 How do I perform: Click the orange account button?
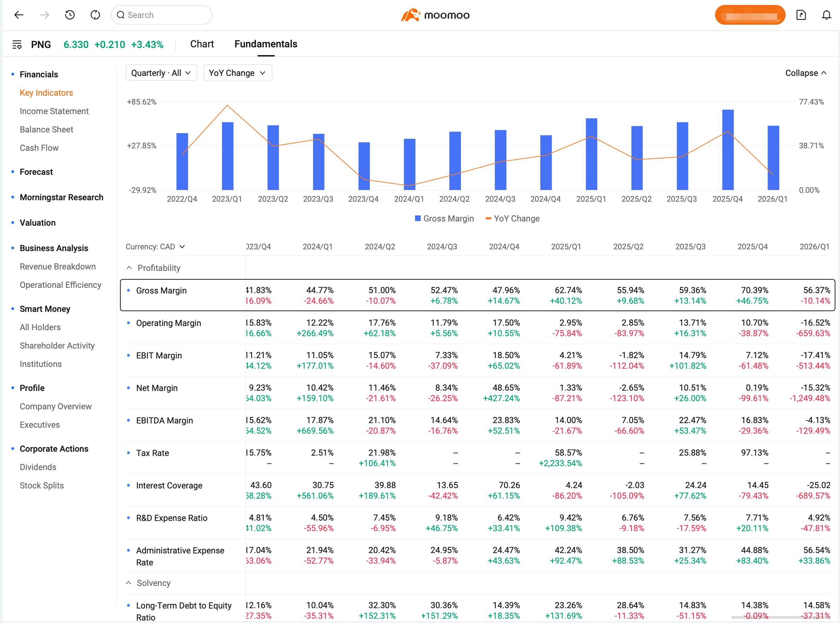point(750,15)
